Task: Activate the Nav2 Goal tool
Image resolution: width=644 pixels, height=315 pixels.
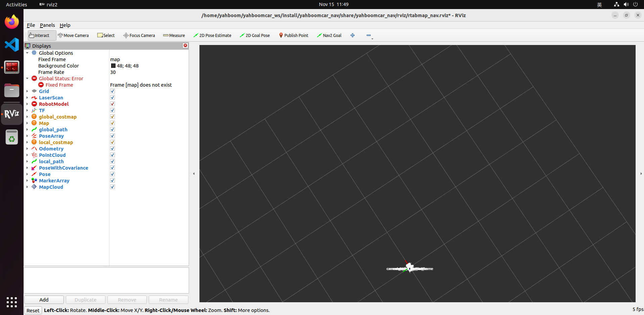Action: (329, 35)
